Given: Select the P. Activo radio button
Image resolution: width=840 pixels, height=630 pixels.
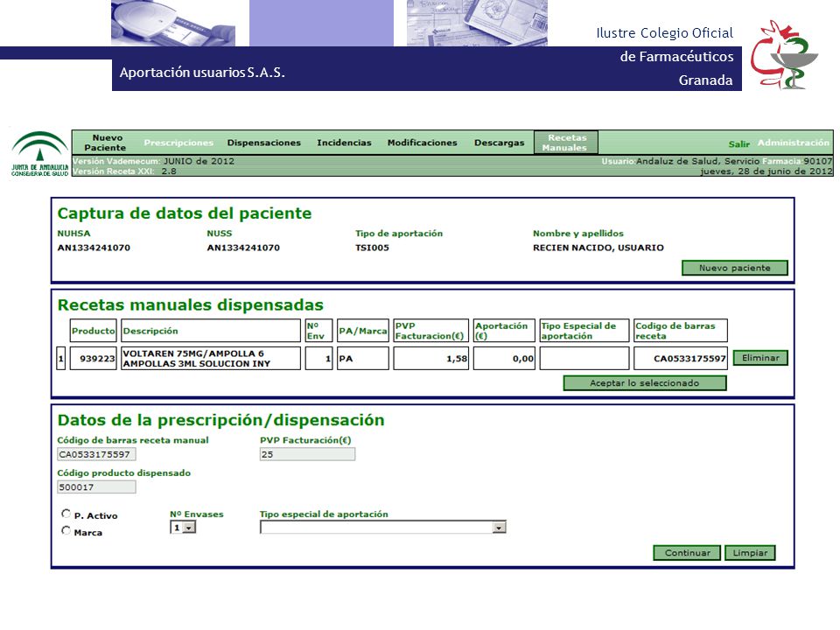Looking at the screenshot, I should tap(66, 514).
